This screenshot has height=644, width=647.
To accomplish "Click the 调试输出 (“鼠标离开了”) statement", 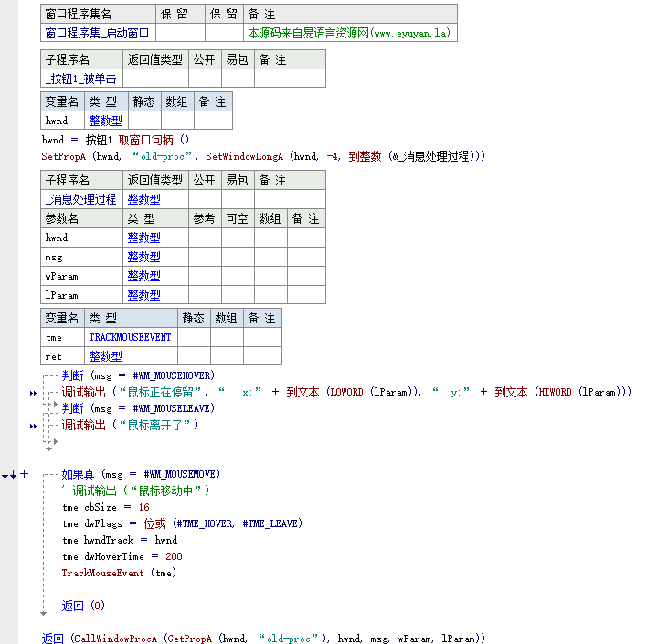I will [x=131, y=425].
